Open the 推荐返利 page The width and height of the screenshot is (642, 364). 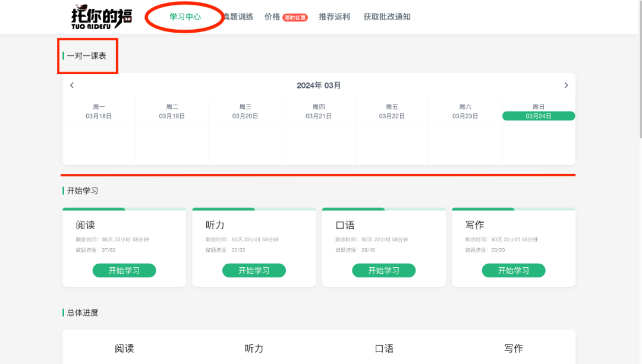click(x=334, y=17)
